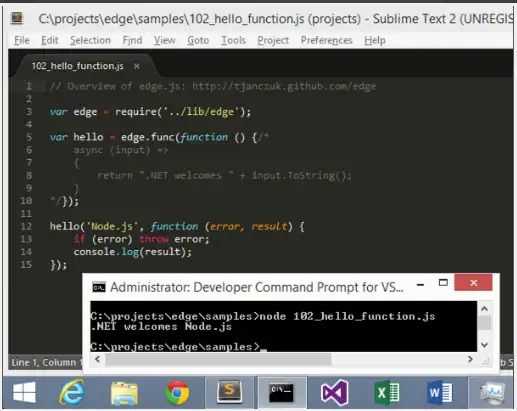Viewport: 517px width, 411px height.
Task: Click the Command Prompt scroll up arrow
Action: coord(485,309)
